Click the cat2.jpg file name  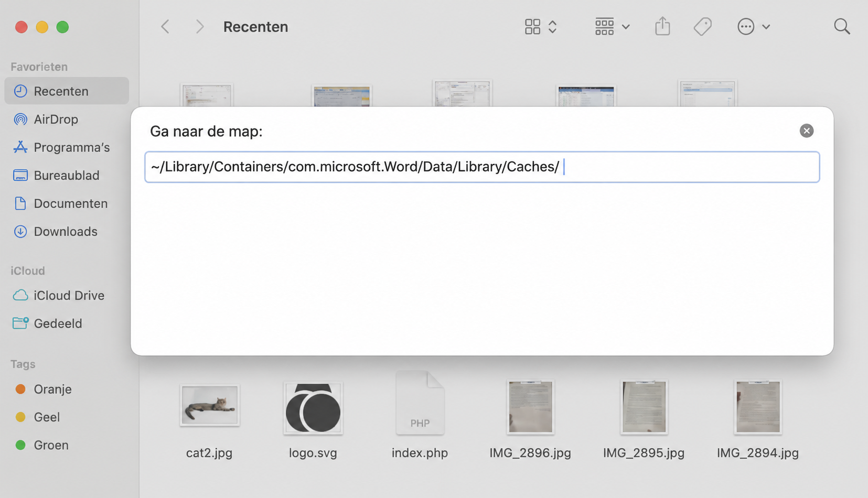(x=209, y=453)
